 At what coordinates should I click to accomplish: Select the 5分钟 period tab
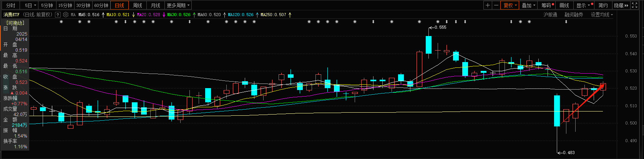click(47, 5)
